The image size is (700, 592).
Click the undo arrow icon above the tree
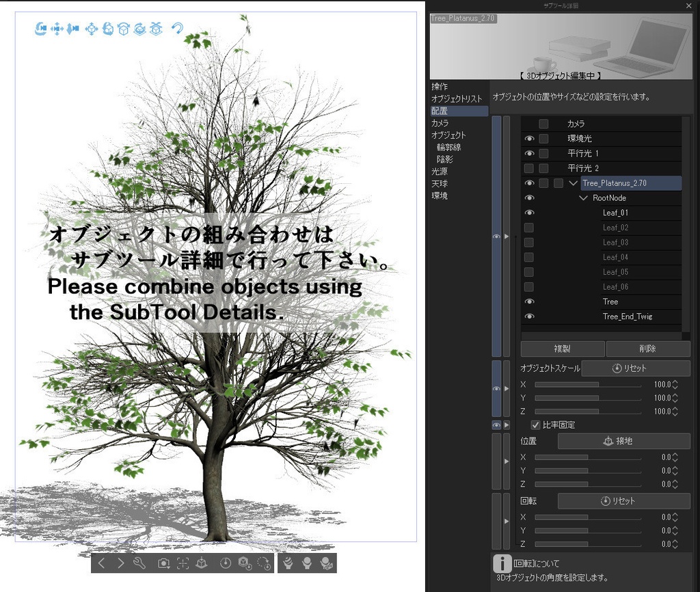coord(176,29)
